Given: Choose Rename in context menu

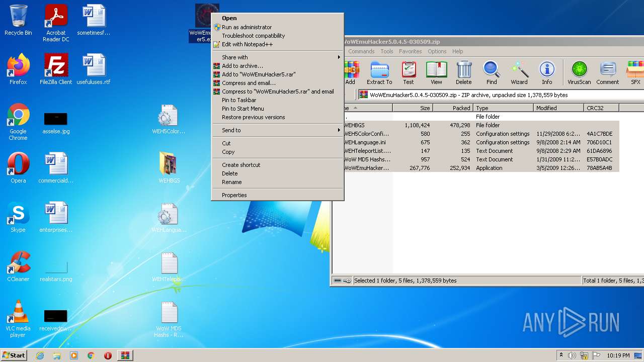Looking at the screenshot, I should point(277,182).
